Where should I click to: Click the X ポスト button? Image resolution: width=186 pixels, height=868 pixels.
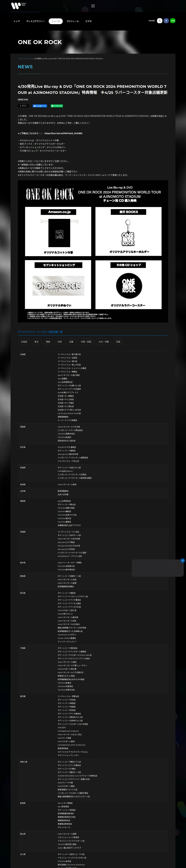[x=23, y=106]
